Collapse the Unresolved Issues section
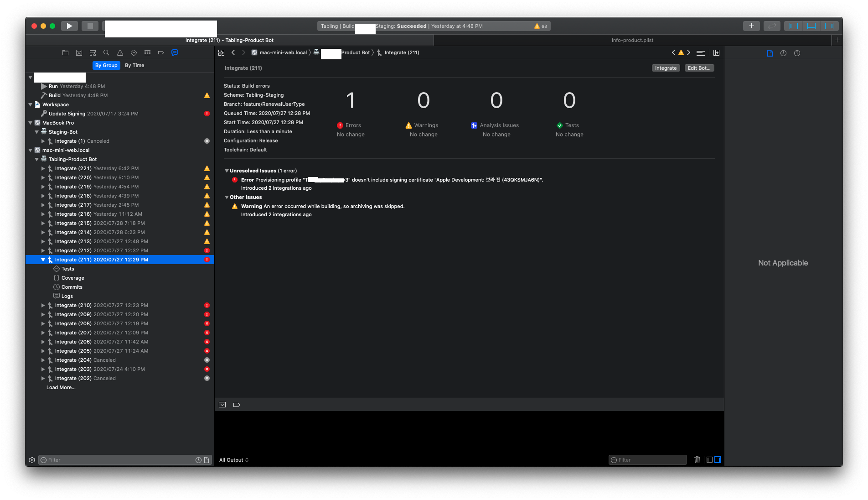The height and width of the screenshot is (500, 868). coord(227,171)
